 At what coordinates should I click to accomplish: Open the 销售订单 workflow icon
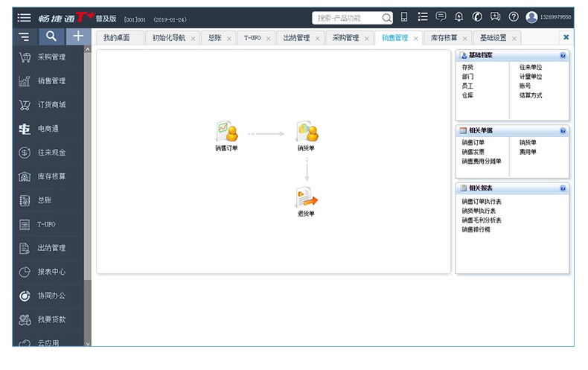pos(226,133)
